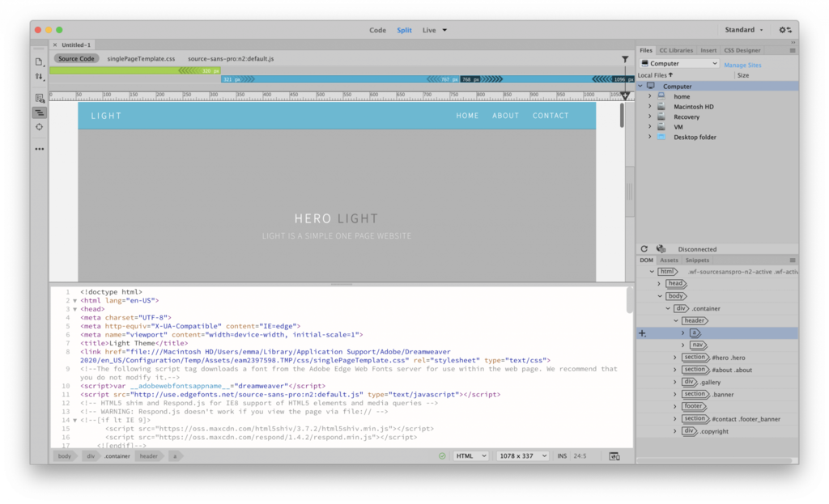829x504 pixels.
Task: Click the code filter funnel icon
Action: click(x=624, y=59)
